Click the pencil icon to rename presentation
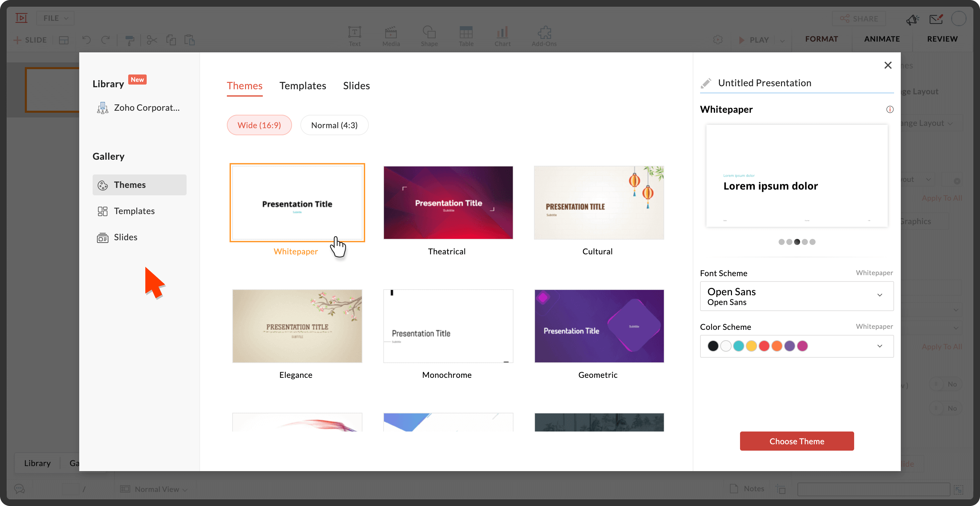Image resolution: width=980 pixels, height=506 pixels. (x=706, y=83)
